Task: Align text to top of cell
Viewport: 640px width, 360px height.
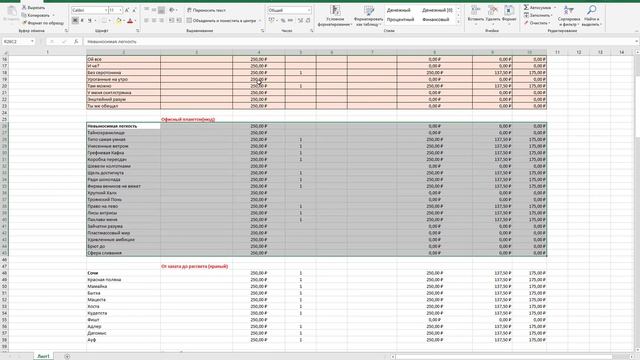Action: pos(146,10)
